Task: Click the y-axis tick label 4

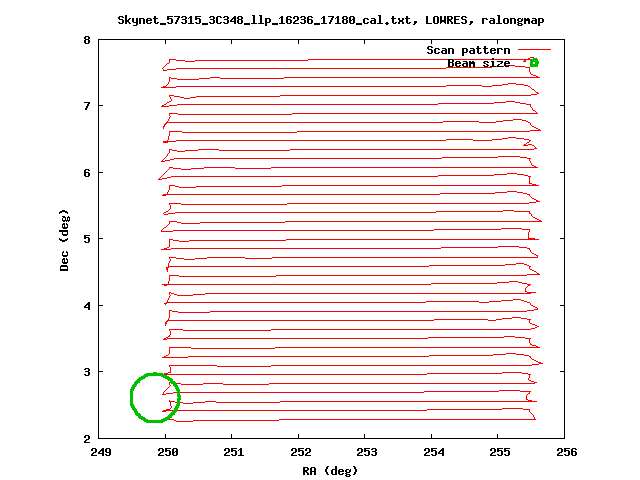Action: [x=87, y=306]
